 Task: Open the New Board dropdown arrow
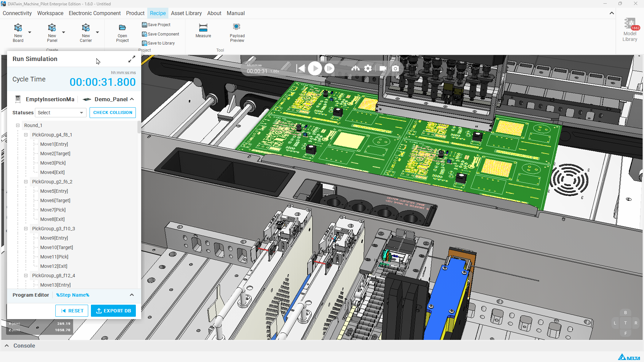click(x=30, y=32)
